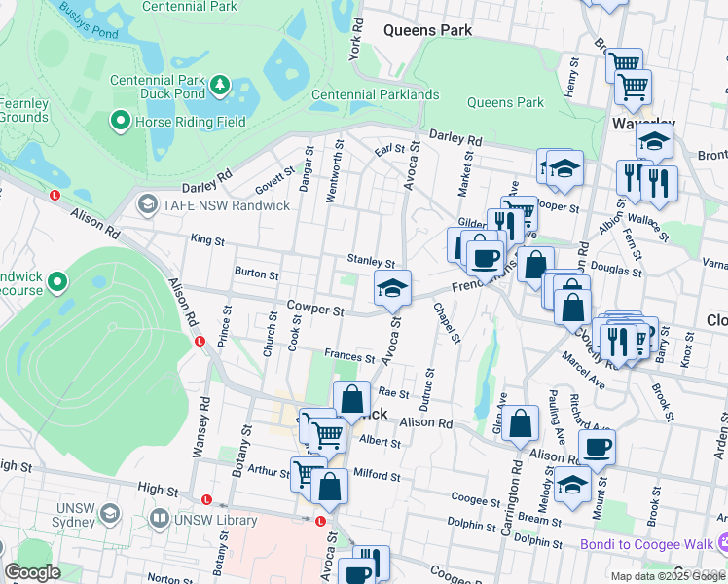
Task: Open the coffee cup marker on Frenchmans Rd
Action: (485, 262)
